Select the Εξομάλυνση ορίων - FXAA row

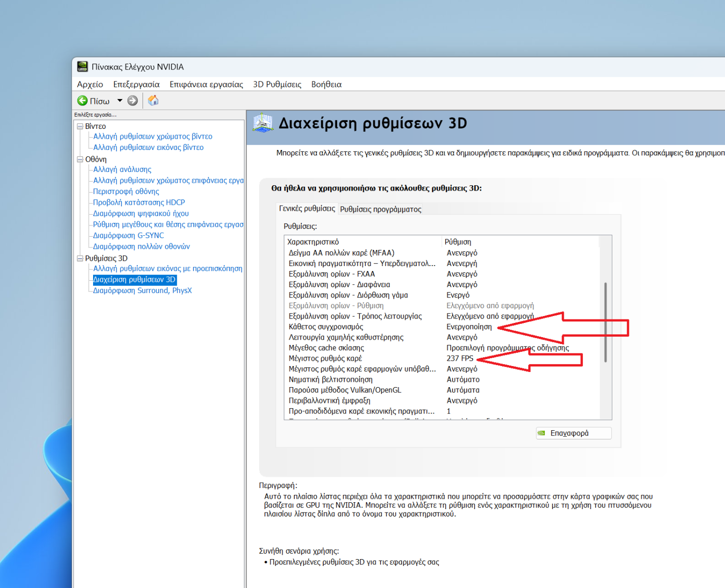441,274
